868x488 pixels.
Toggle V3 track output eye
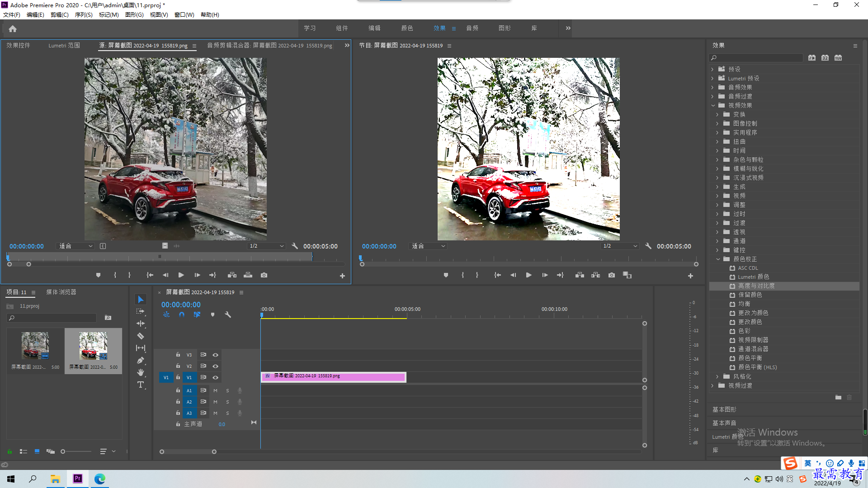tap(216, 355)
